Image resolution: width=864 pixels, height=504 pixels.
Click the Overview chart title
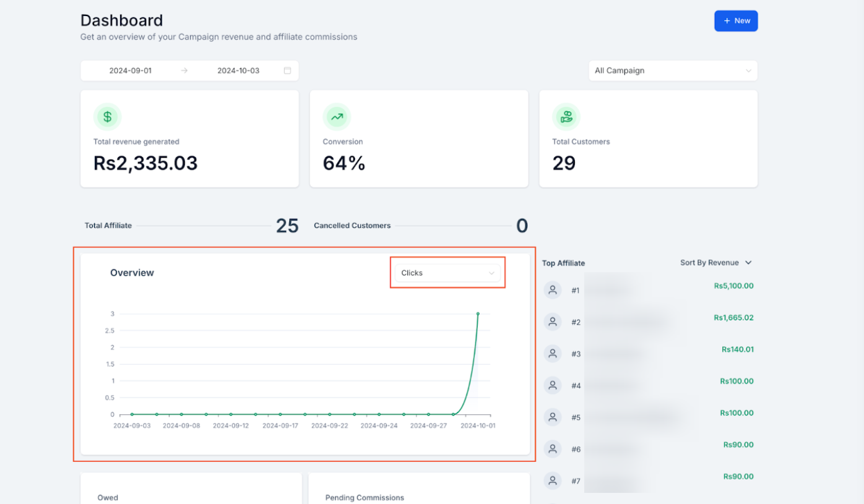tap(132, 273)
